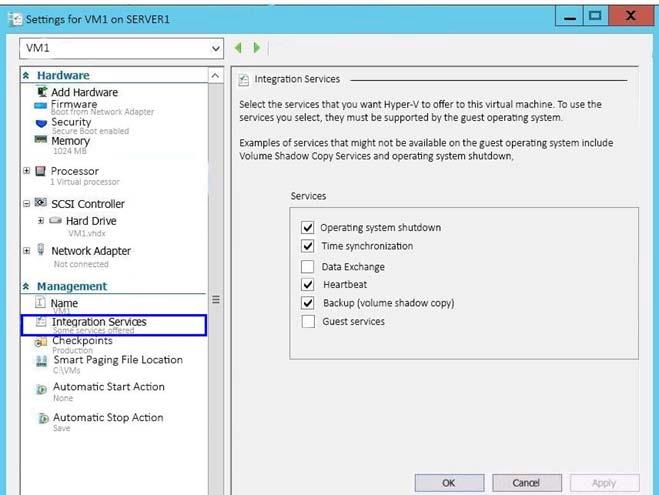659x495 pixels.
Task: Click the Integration Services tree icon
Action: (41, 322)
